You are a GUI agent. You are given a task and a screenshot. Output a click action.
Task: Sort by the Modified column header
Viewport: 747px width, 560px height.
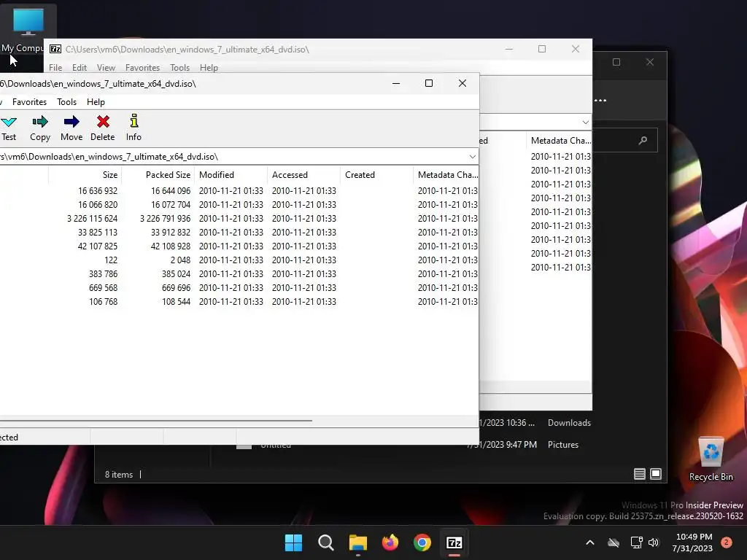click(231, 175)
